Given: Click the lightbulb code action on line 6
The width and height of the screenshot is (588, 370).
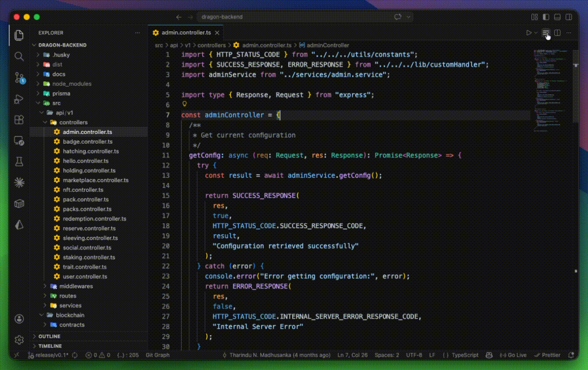Looking at the screenshot, I should coord(185,104).
